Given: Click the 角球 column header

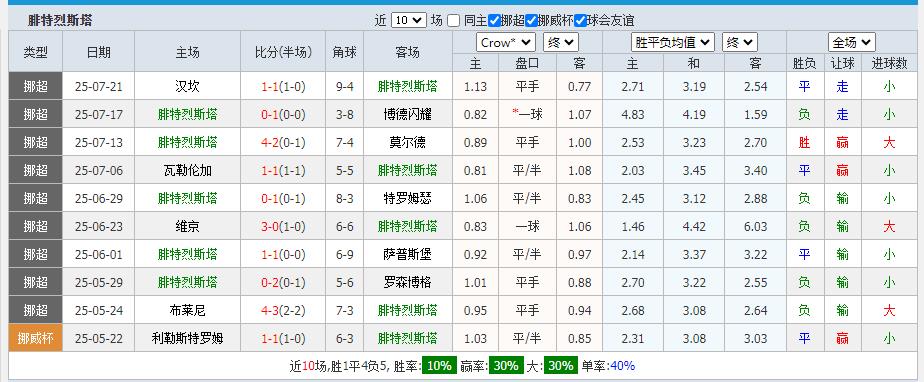Looking at the screenshot, I should [345, 52].
